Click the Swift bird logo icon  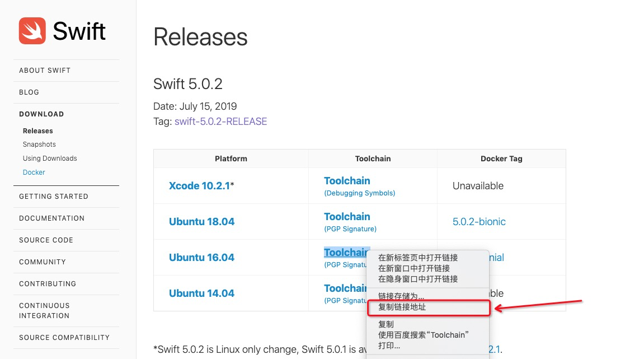point(32,31)
